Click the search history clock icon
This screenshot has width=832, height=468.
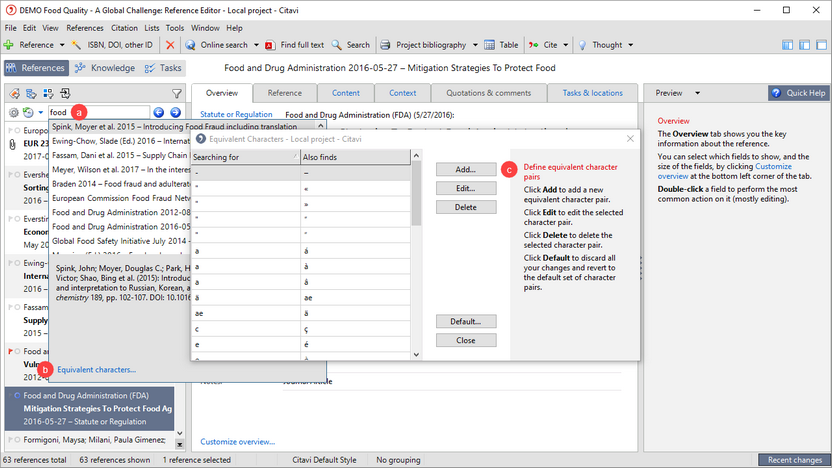point(28,112)
